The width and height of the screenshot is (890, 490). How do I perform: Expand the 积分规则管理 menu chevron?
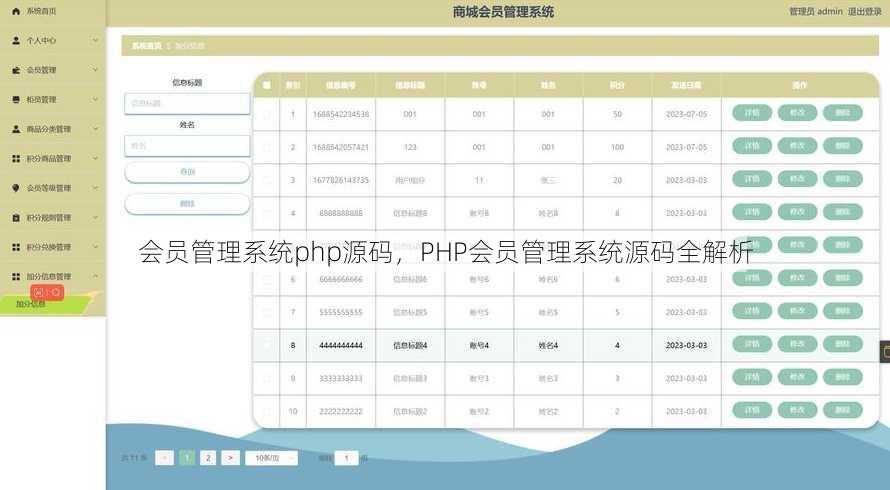(x=95, y=217)
